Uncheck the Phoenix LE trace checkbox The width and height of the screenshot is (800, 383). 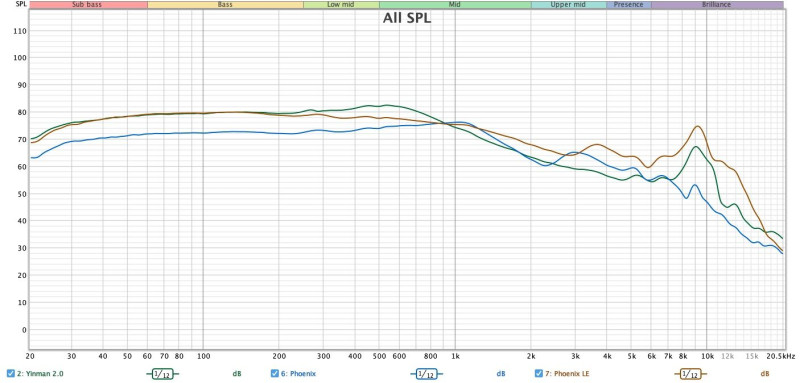coord(538,373)
